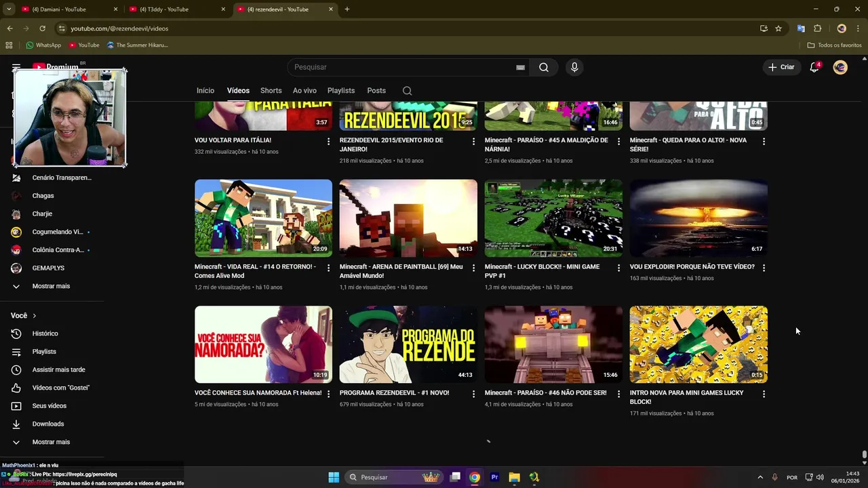Open Histórico in sidebar
868x488 pixels.
click(45, 333)
